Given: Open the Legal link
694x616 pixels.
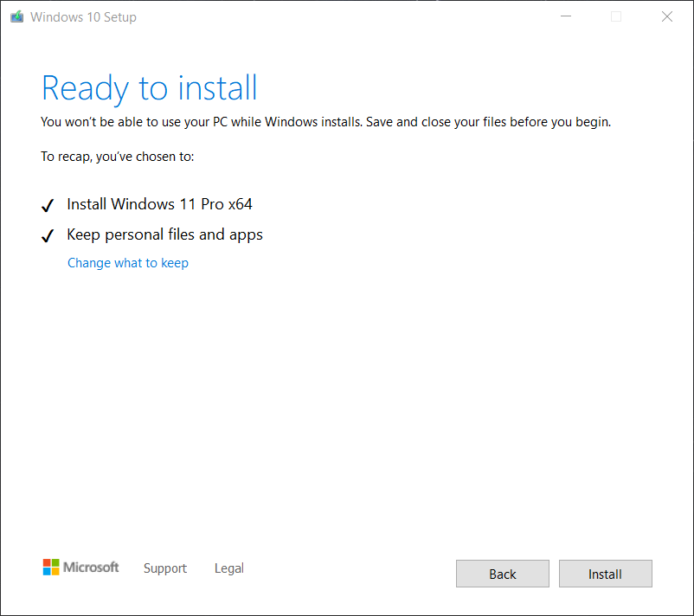Looking at the screenshot, I should point(228,568).
